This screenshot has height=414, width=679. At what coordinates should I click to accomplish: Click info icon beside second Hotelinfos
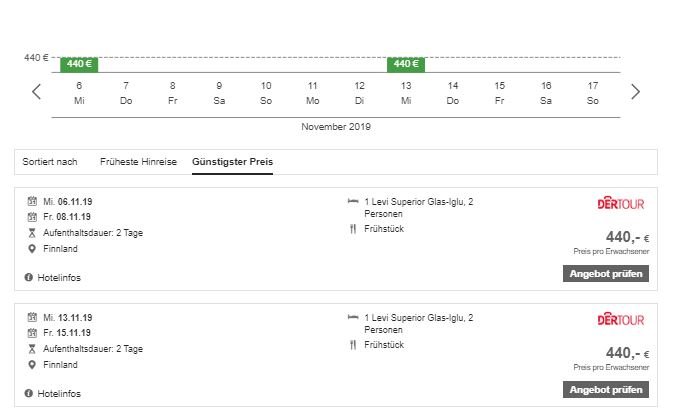[29, 393]
